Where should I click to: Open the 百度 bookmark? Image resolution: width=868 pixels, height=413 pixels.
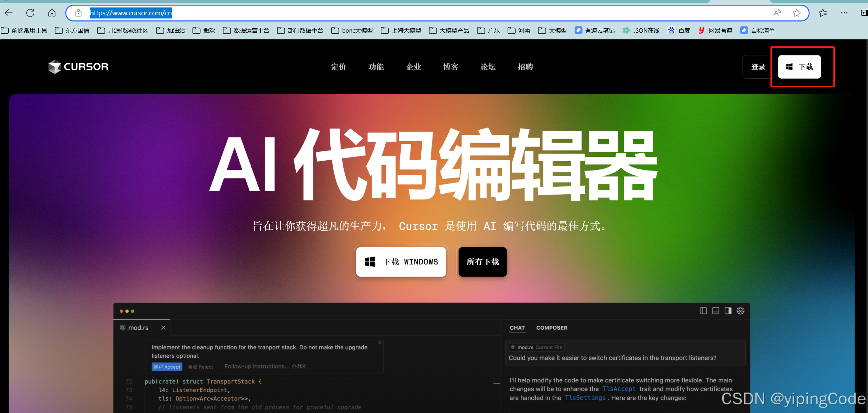pos(679,30)
